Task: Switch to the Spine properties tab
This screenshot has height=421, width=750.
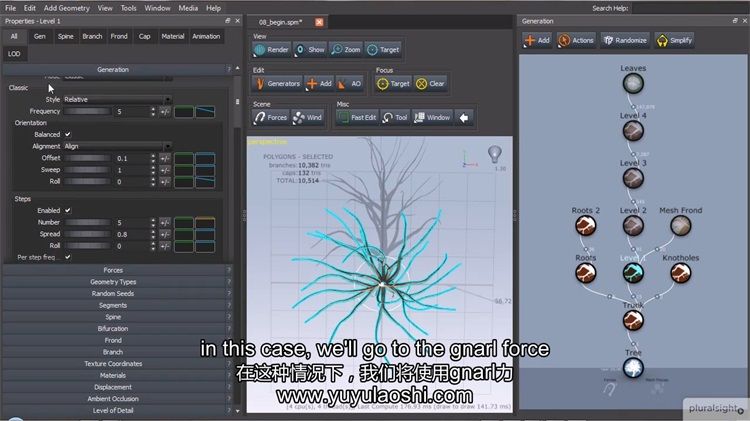Action: click(x=66, y=36)
